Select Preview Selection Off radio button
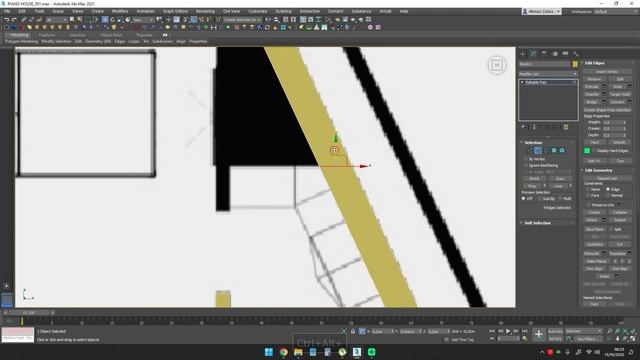The height and width of the screenshot is (360, 640). (x=524, y=198)
